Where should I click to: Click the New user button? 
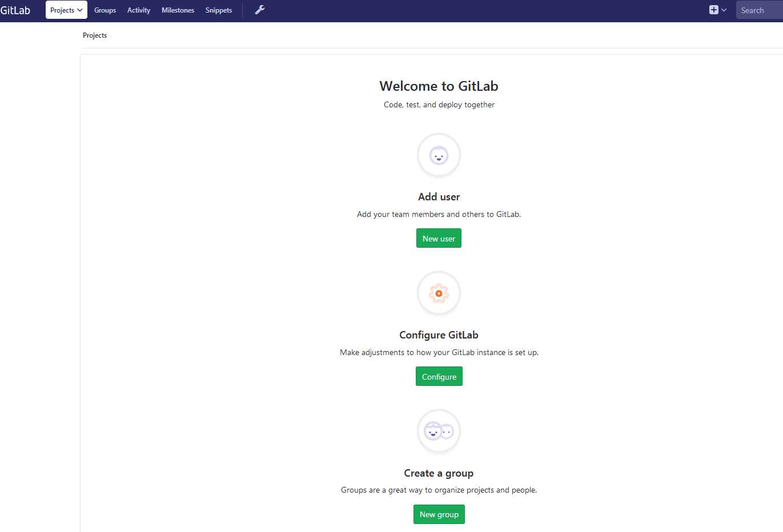pyautogui.click(x=439, y=239)
